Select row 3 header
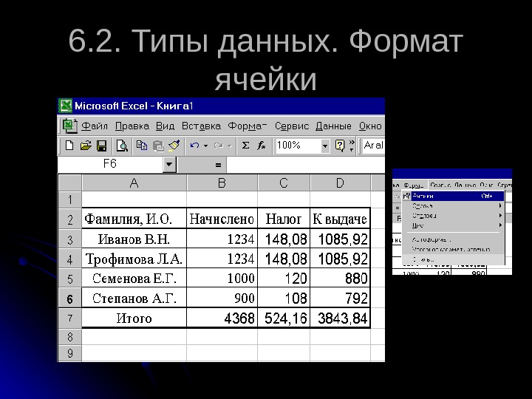 (x=70, y=239)
